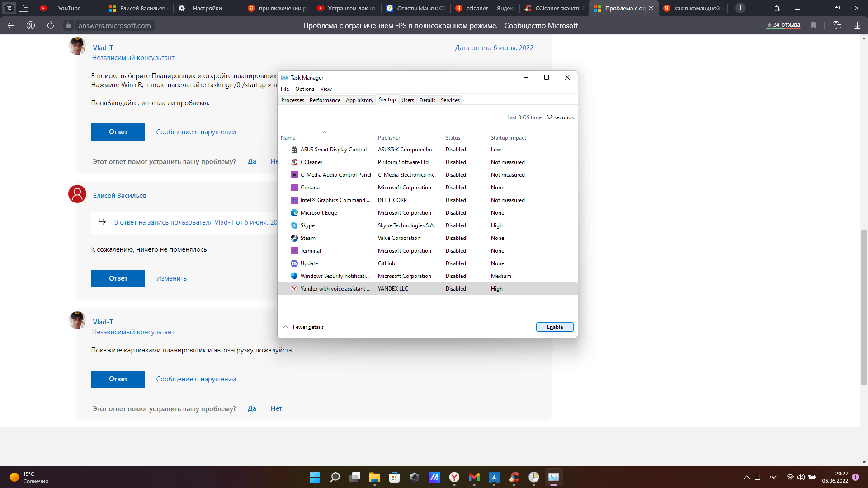Open the browser downloads arrow icon

(x=857, y=25)
